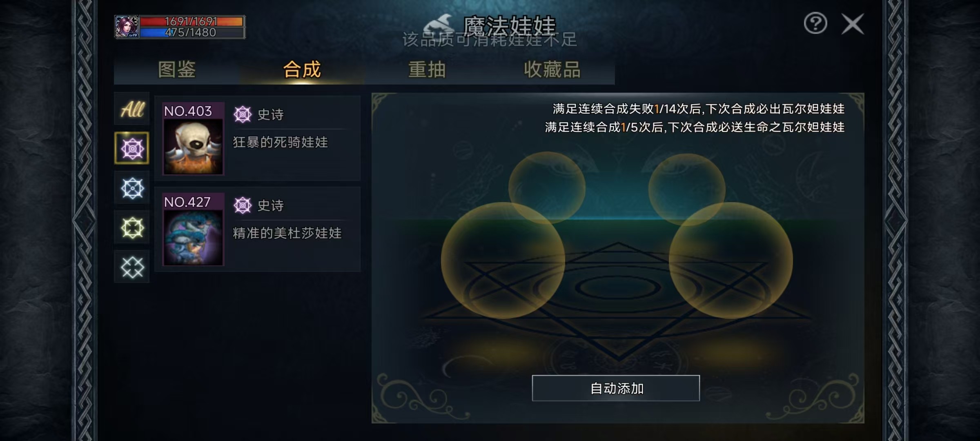Click the 自动添加 button

616,388
